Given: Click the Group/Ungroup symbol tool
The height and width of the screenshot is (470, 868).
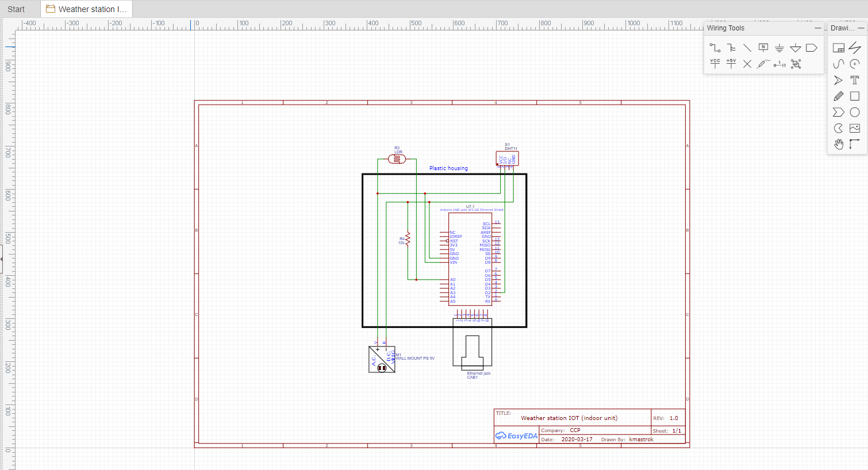Looking at the screenshot, I should (x=796, y=64).
